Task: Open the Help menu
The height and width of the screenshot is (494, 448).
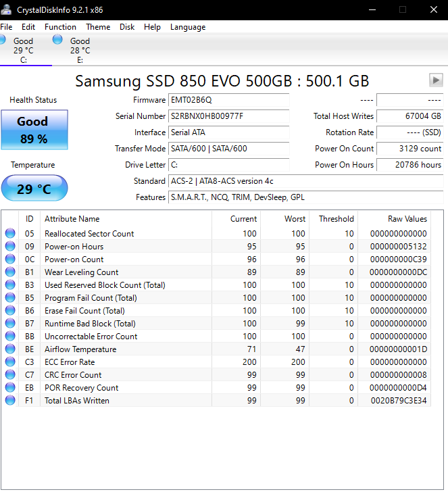Action: pos(153,27)
